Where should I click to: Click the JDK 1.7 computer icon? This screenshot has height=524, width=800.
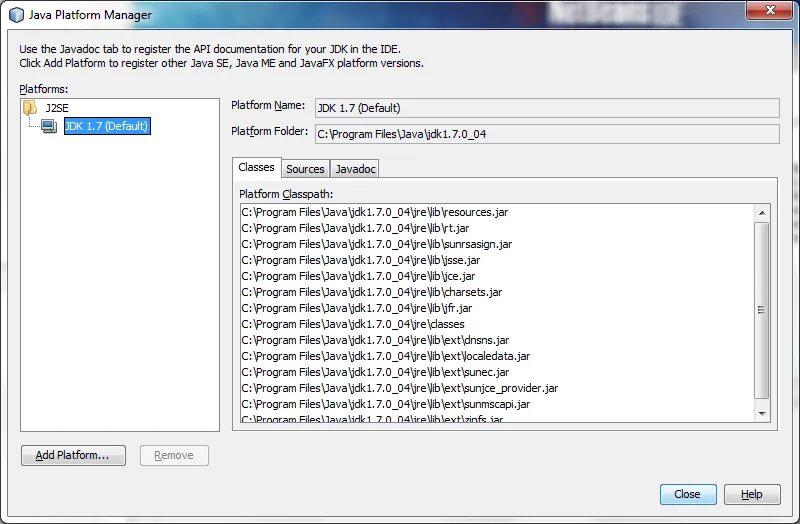(x=49, y=126)
